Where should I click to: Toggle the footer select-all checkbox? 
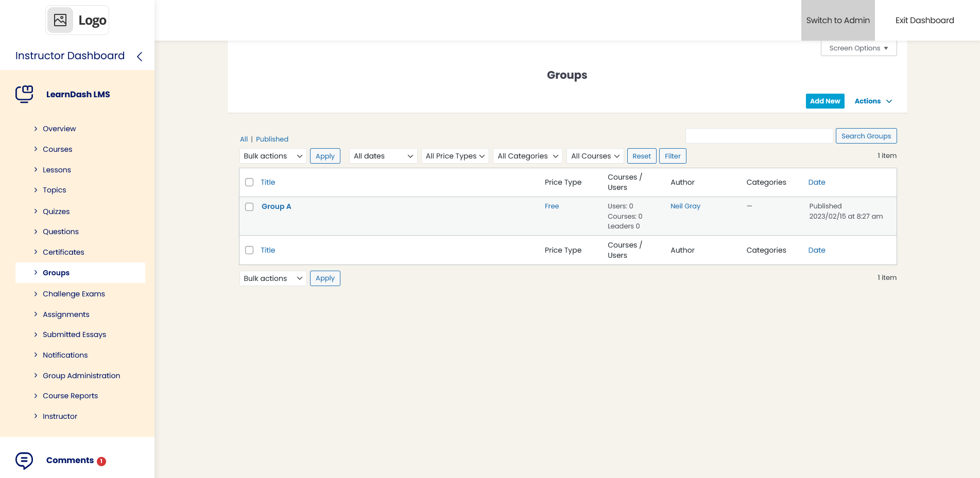click(x=249, y=250)
